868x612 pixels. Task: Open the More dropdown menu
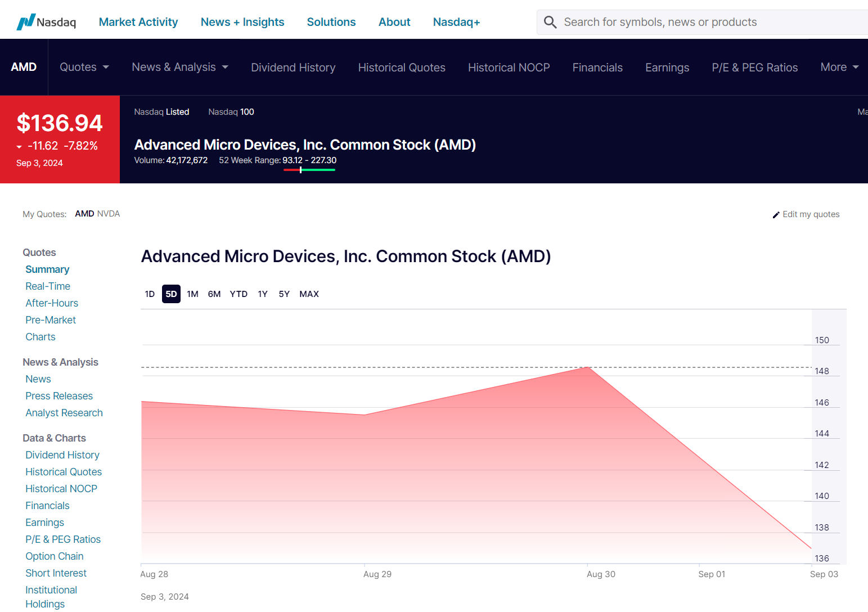(839, 67)
